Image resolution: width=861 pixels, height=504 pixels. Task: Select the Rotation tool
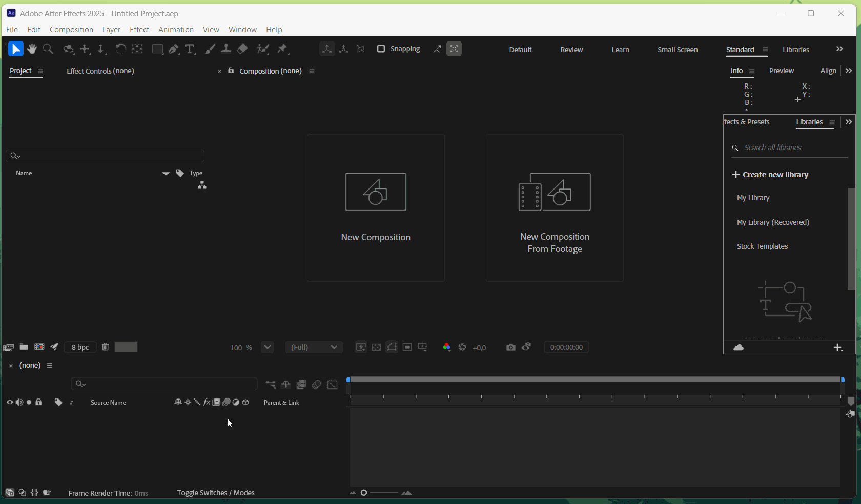tap(120, 49)
